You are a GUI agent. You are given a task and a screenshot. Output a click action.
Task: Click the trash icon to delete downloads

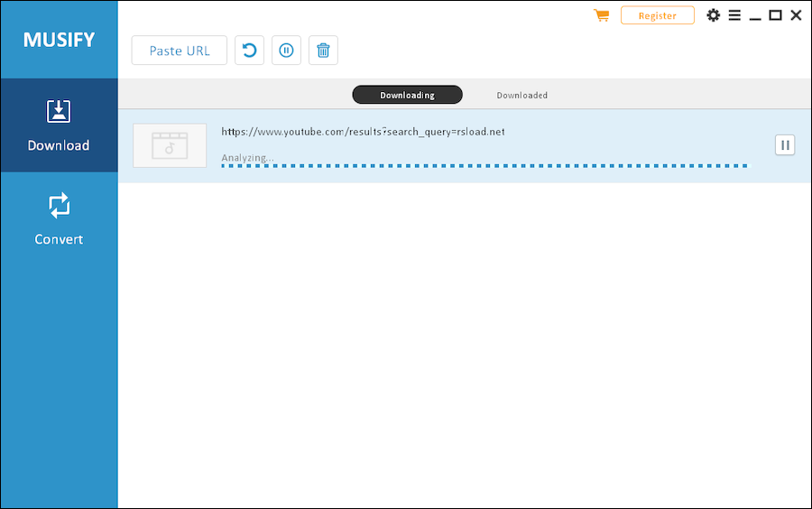pos(323,51)
